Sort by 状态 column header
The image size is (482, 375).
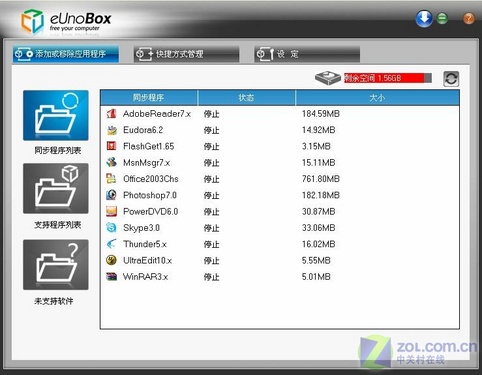click(x=246, y=98)
